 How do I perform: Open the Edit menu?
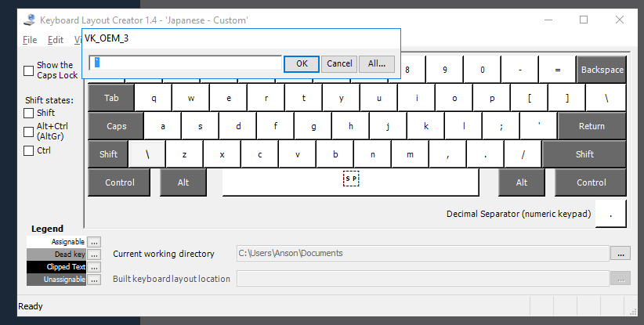click(x=55, y=39)
